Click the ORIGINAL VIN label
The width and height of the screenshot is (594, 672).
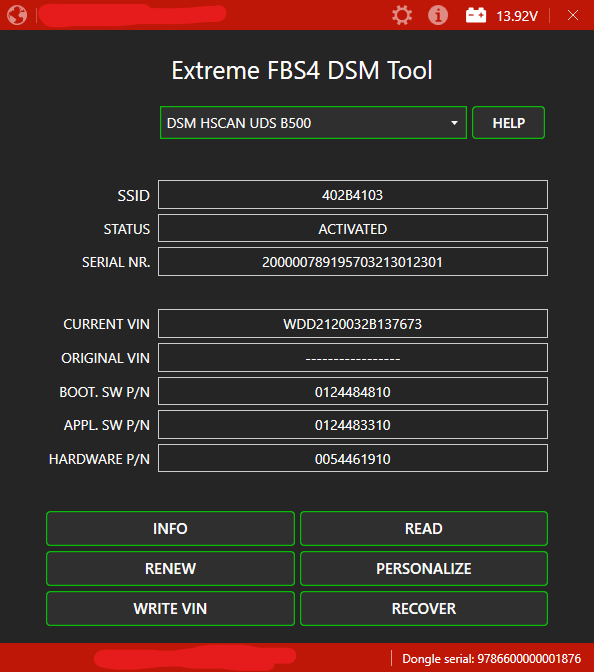tap(105, 358)
